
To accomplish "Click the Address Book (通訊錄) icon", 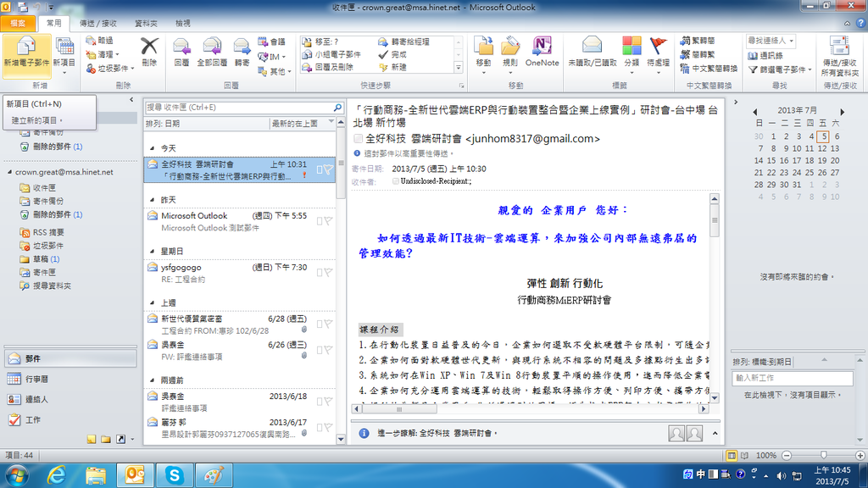I will (x=753, y=56).
